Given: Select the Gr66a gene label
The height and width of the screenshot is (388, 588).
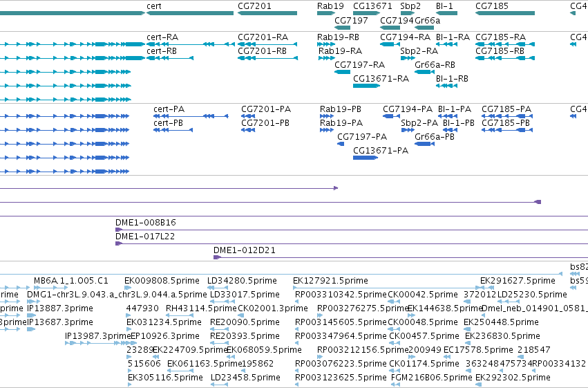Looking at the screenshot, I should 428,20.
